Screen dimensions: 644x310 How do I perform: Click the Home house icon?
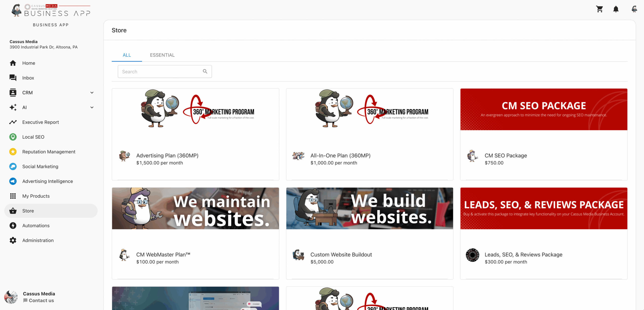click(x=13, y=63)
